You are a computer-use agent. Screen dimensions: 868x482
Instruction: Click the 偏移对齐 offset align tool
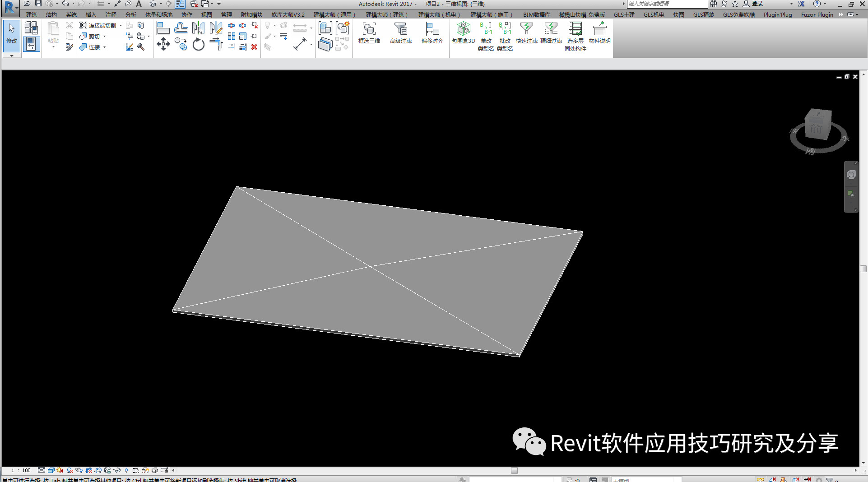[x=432, y=33]
